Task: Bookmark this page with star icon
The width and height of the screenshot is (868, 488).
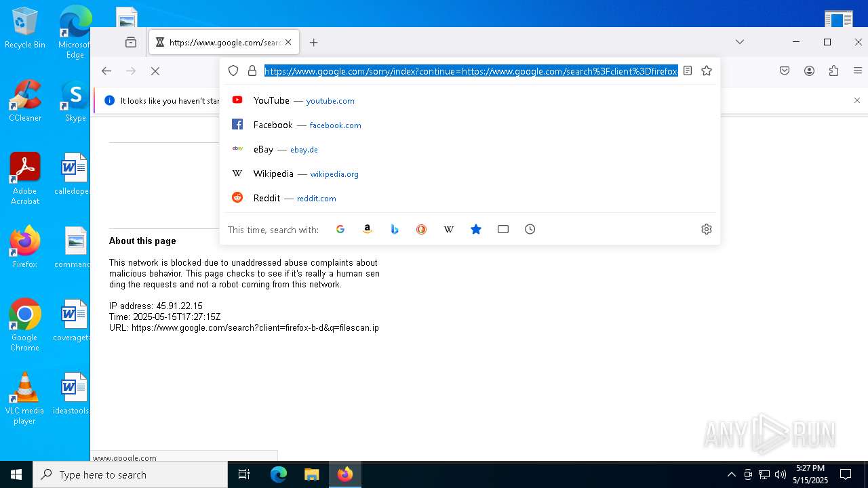Action: coord(707,70)
